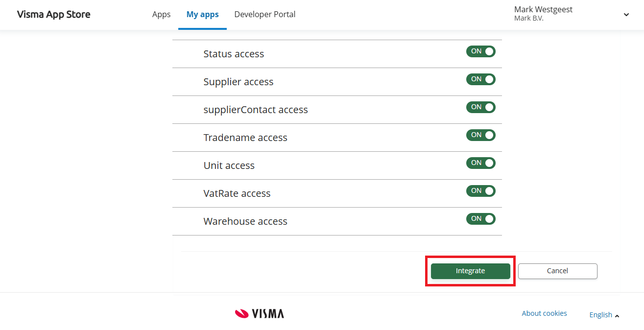Viewport: 644px width, 330px height.
Task: Go to the Apps tab
Action: (161, 14)
